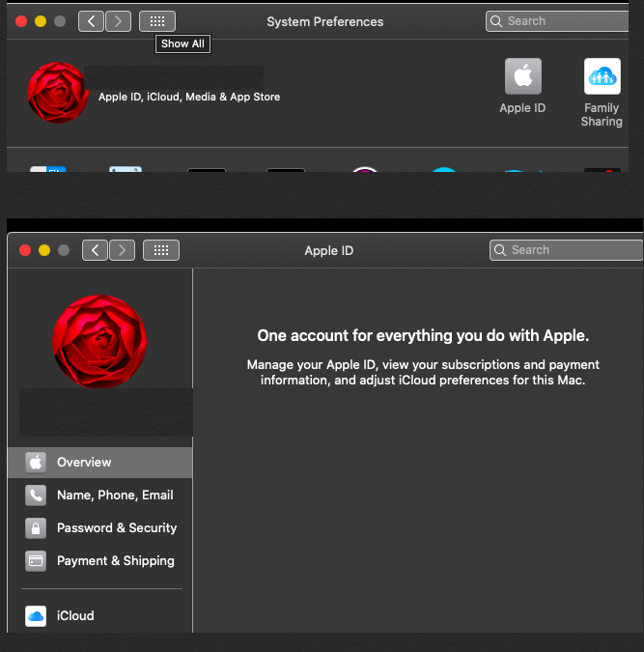Click Search field in Apple ID window
Screen dimensions: 644x652
pyautogui.click(x=566, y=250)
